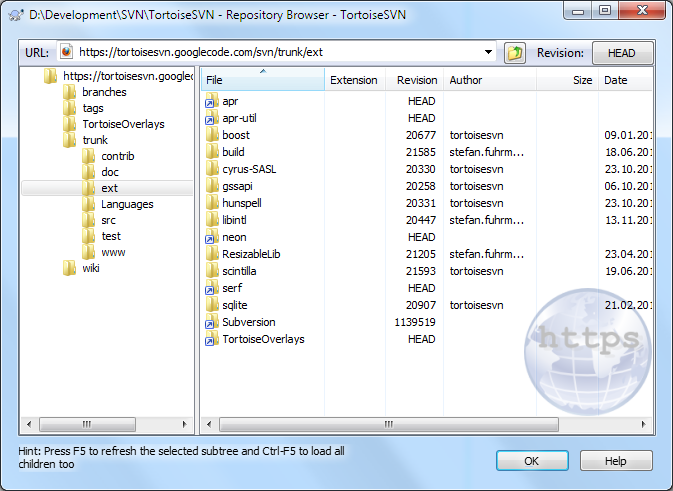Viewport: 673px width, 491px height.
Task: Click the OK button
Action: 532,461
